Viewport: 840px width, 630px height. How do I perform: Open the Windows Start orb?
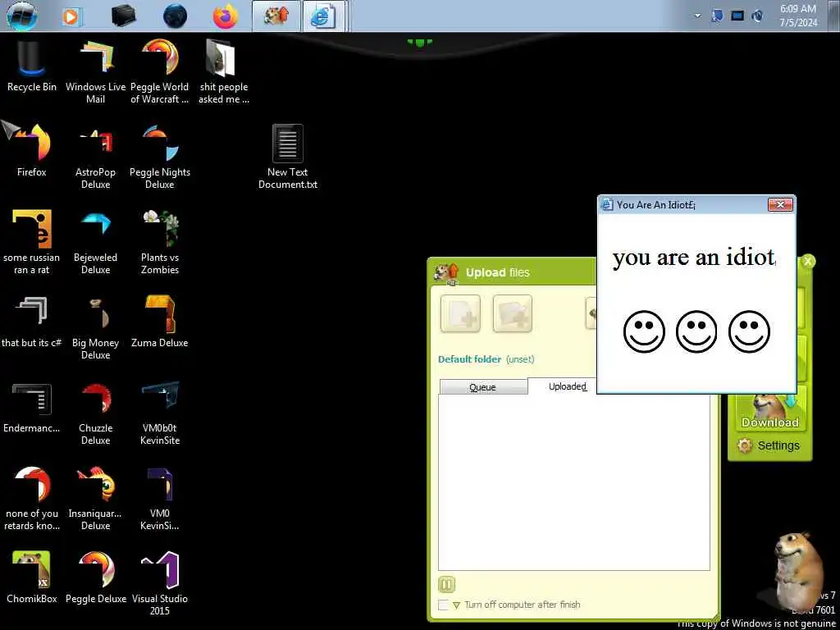[22, 16]
